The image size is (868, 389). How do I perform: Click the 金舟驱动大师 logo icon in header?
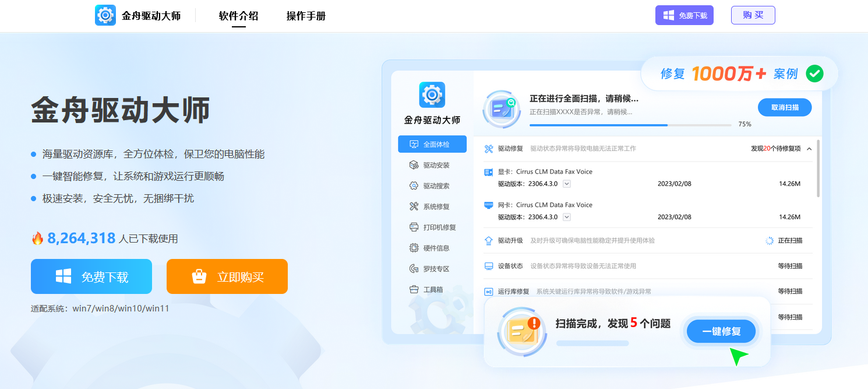click(105, 15)
